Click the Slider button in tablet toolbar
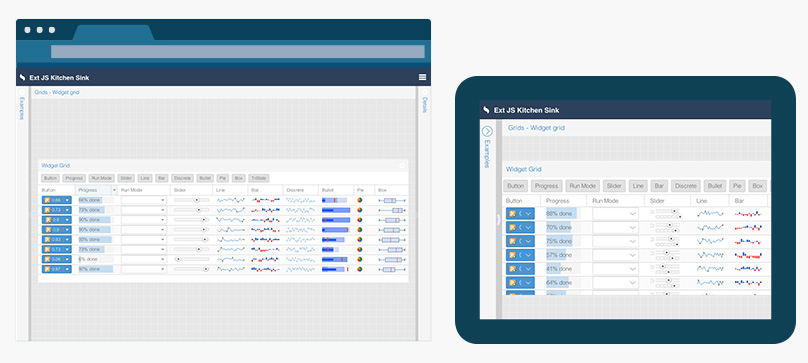The image size is (808, 363). (613, 186)
